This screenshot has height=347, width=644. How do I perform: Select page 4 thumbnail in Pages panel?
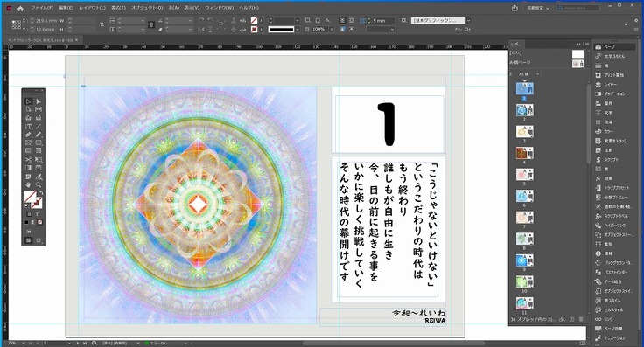pos(524,153)
